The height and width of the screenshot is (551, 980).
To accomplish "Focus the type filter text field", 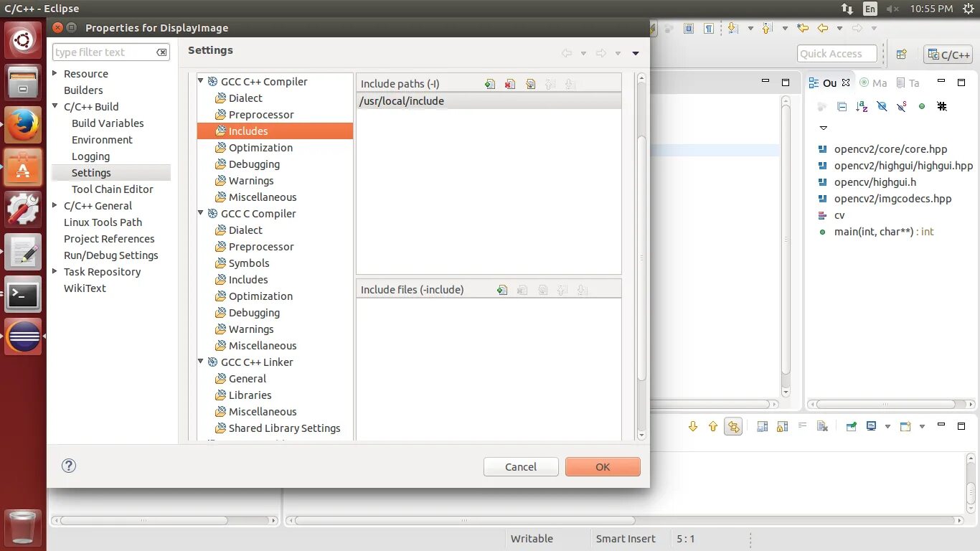I will click(105, 52).
